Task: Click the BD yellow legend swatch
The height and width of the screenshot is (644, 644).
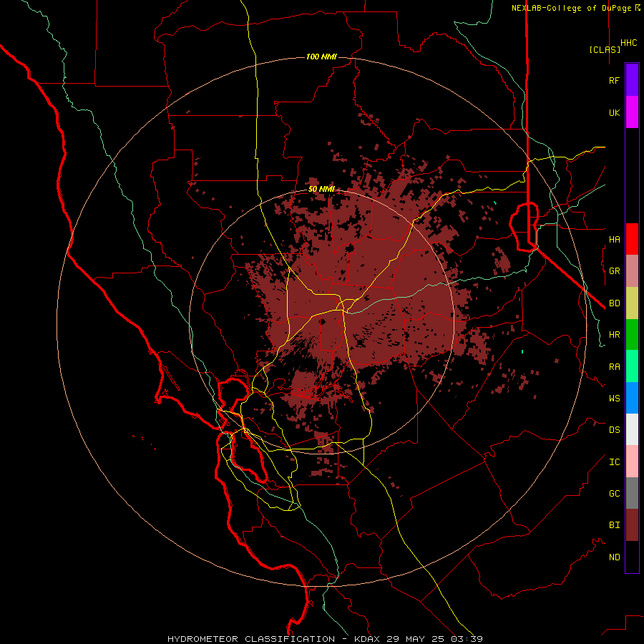Action: 632,303
